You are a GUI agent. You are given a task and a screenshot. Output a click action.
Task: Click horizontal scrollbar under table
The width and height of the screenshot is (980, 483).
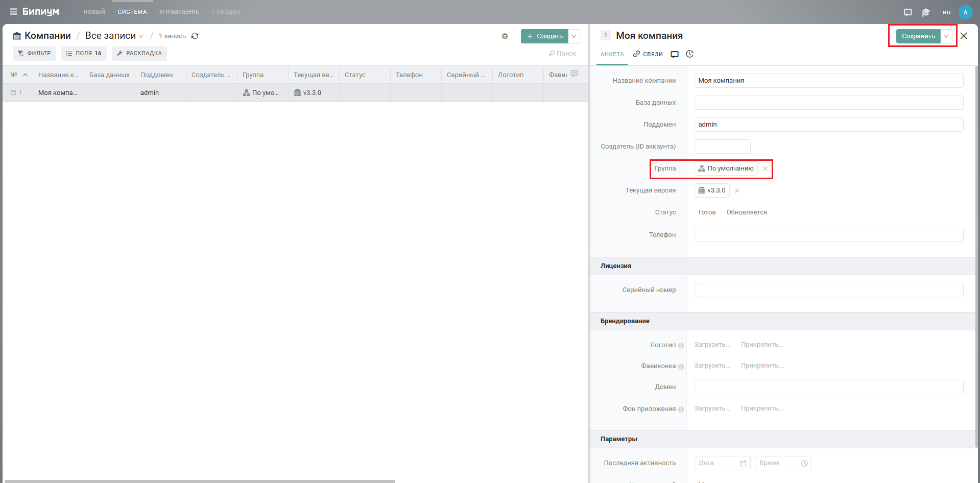[x=200, y=481]
